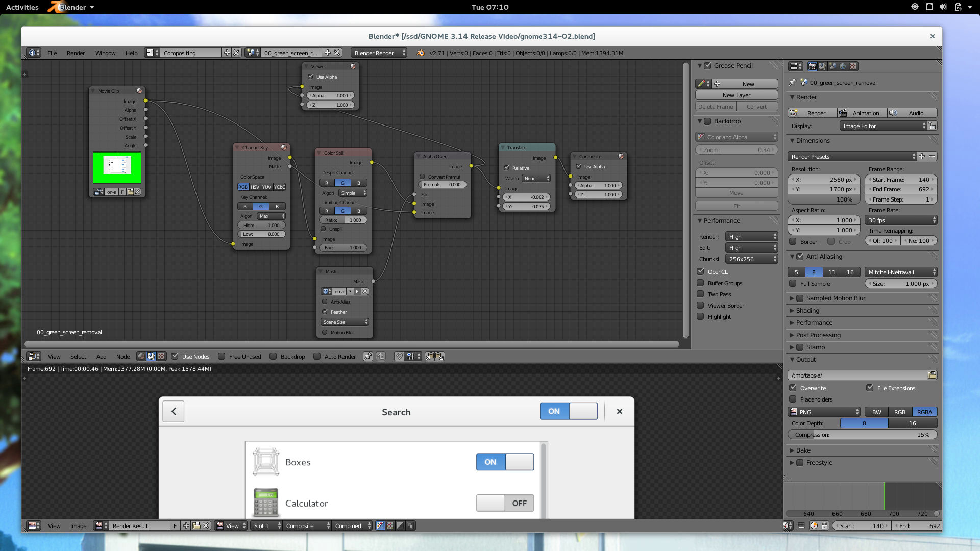Enable the Auto Render checkbox

point(317,356)
